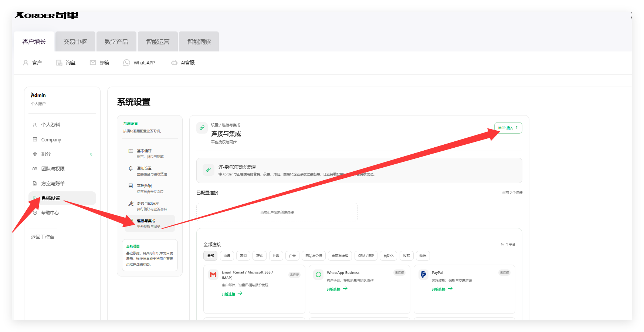The image size is (644, 332).
Task: Click the 帮助中心 question mark icon
Action: tap(35, 213)
